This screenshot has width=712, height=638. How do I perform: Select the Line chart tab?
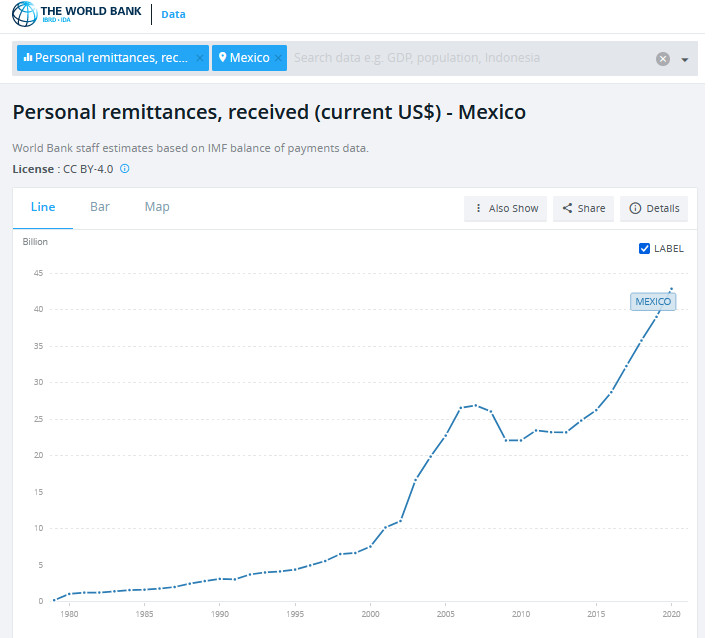click(x=43, y=207)
